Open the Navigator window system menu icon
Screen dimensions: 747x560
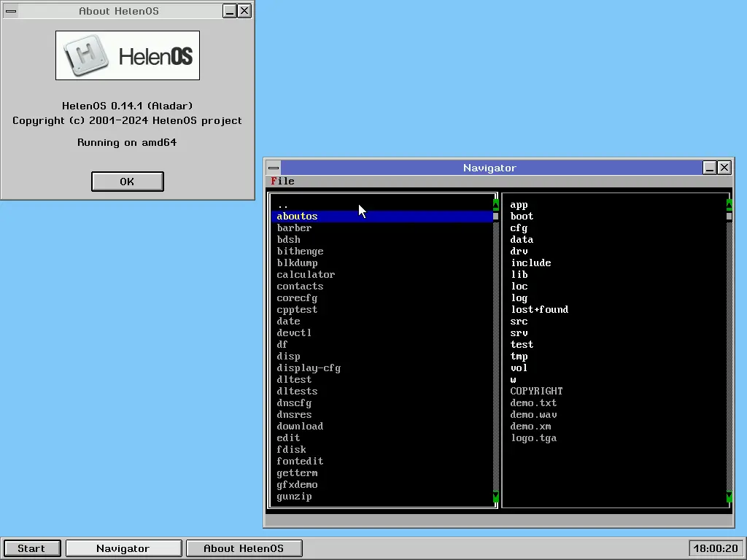click(272, 168)
